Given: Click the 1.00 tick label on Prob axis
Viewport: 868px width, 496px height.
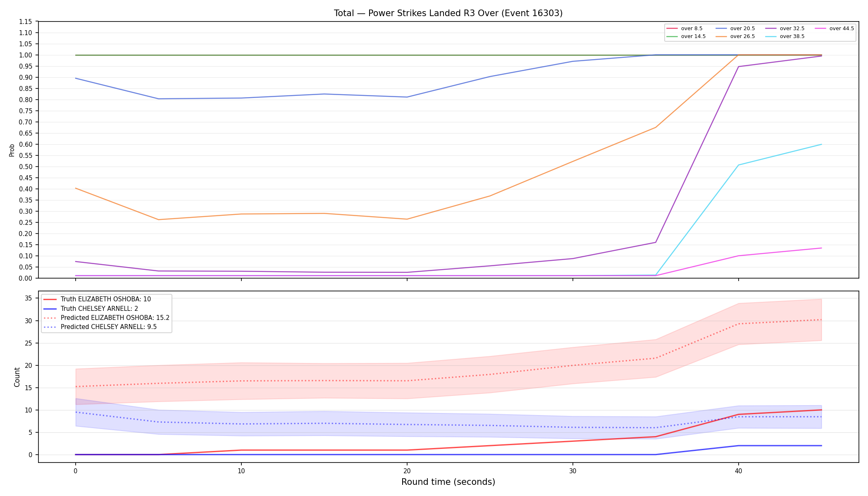Looking at the screenshot, I should tap(26, 55).
